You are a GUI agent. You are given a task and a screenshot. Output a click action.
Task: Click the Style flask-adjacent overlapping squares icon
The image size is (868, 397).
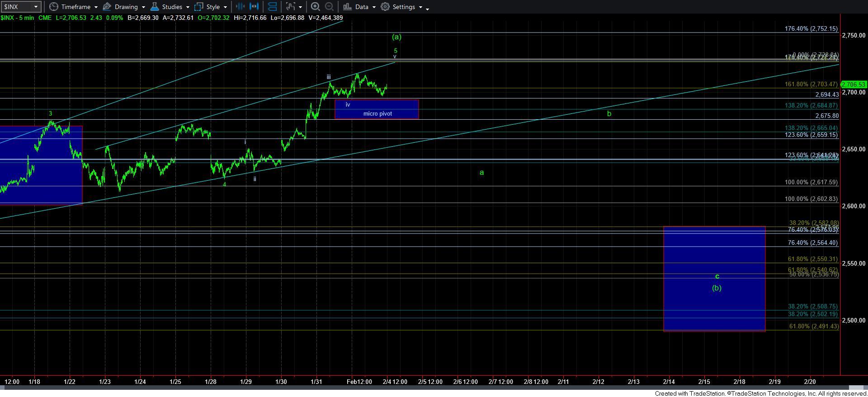(x=198, y=7)
